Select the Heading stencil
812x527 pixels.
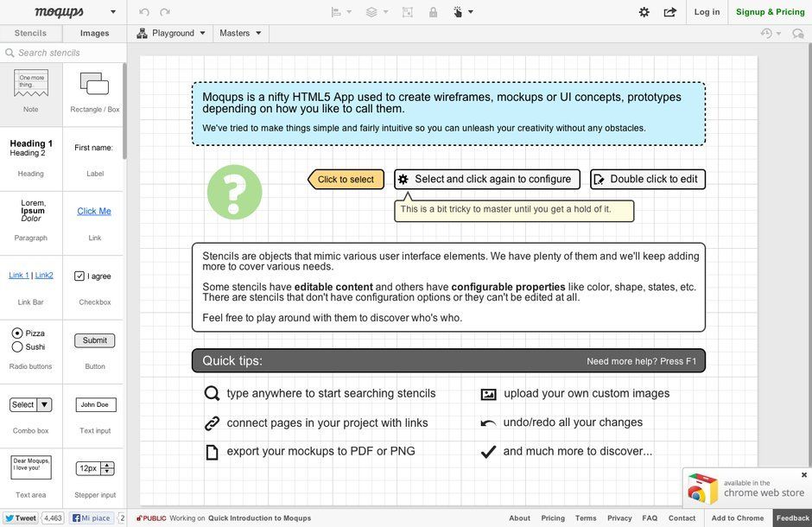[x=31, y=157]
